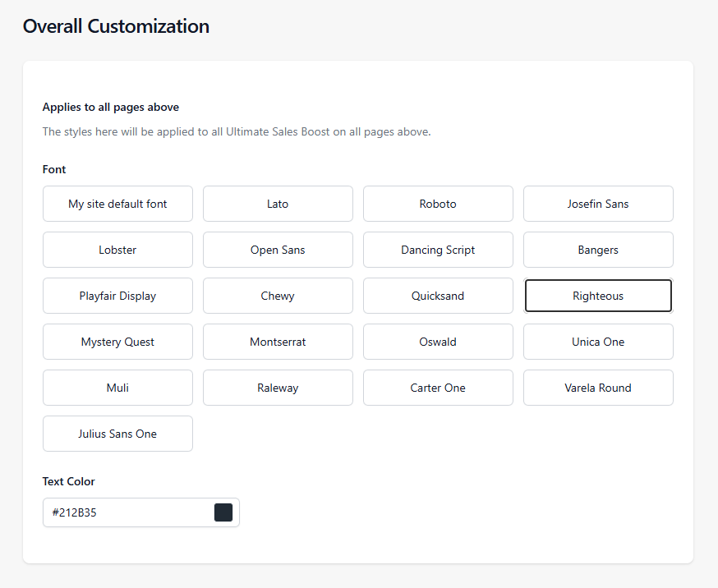The image size is (718, 588).
Task: Pick Dancing Script font
Action: coord(438,250)
